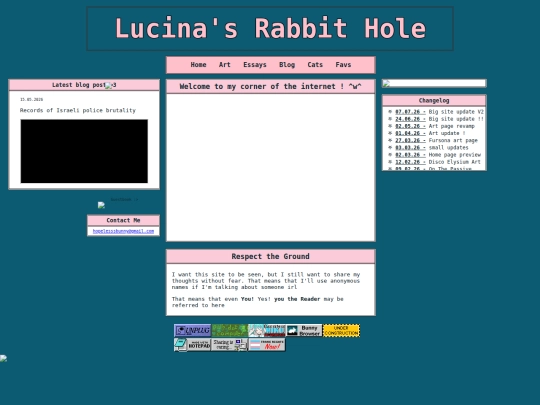Image resolution: width=540 pixels, height=405 pixels.
Task: Click changelog entry '27.03.26 - Fursona art page'
Action: (436, 141)
